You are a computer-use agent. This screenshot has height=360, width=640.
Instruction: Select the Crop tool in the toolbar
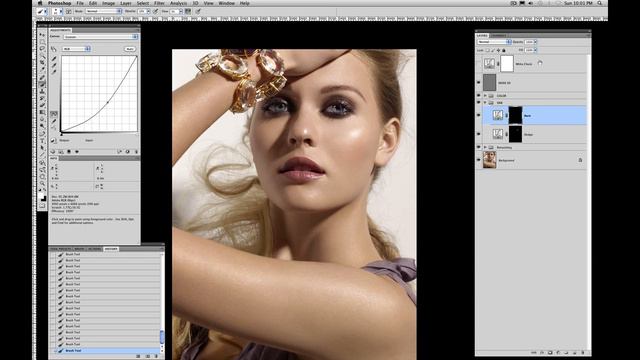tap(42, 62)
